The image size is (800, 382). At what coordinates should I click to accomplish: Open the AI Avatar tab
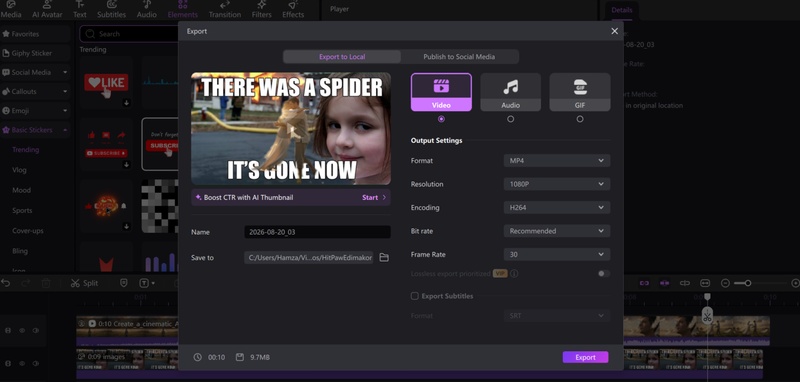pyautogui.click(x=46, y=9)
